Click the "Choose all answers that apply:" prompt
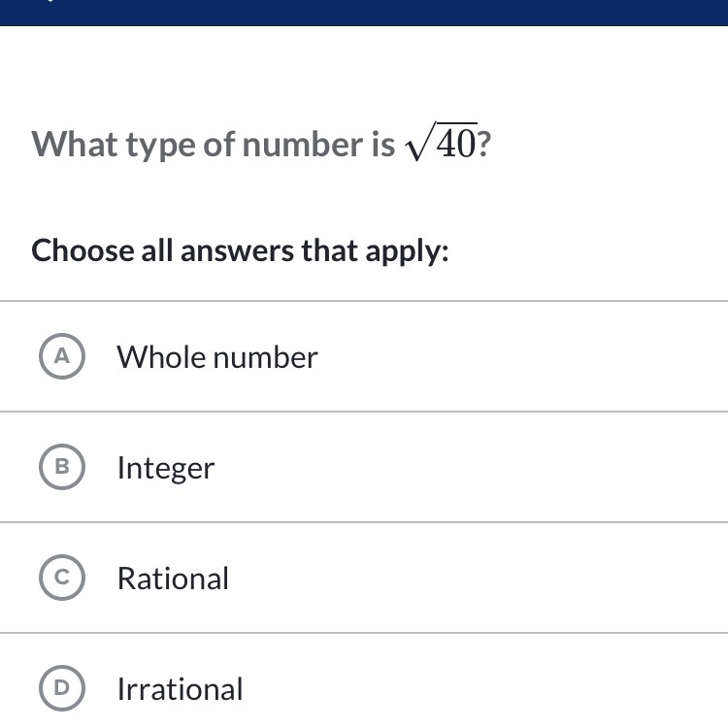 tap(240, 251)
